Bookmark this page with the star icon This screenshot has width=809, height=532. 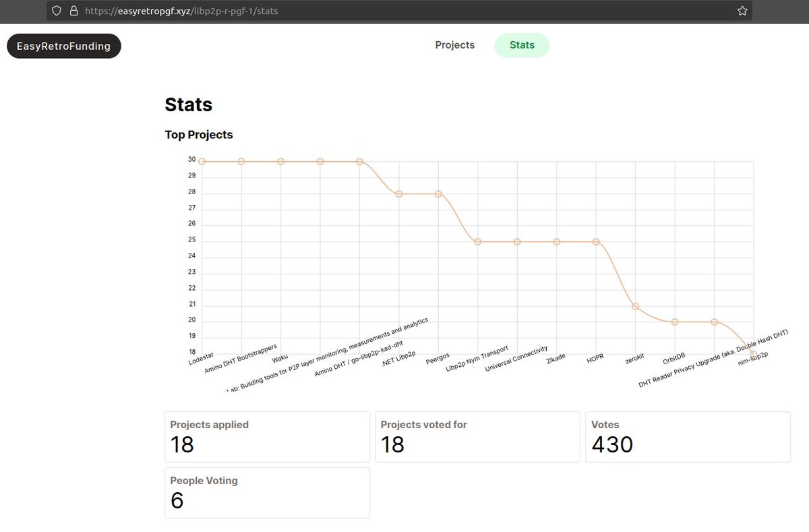click(x=742, y=11)
